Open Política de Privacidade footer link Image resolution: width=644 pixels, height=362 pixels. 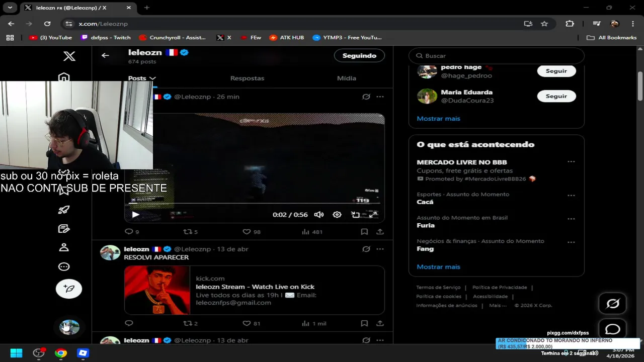(500, 288)
